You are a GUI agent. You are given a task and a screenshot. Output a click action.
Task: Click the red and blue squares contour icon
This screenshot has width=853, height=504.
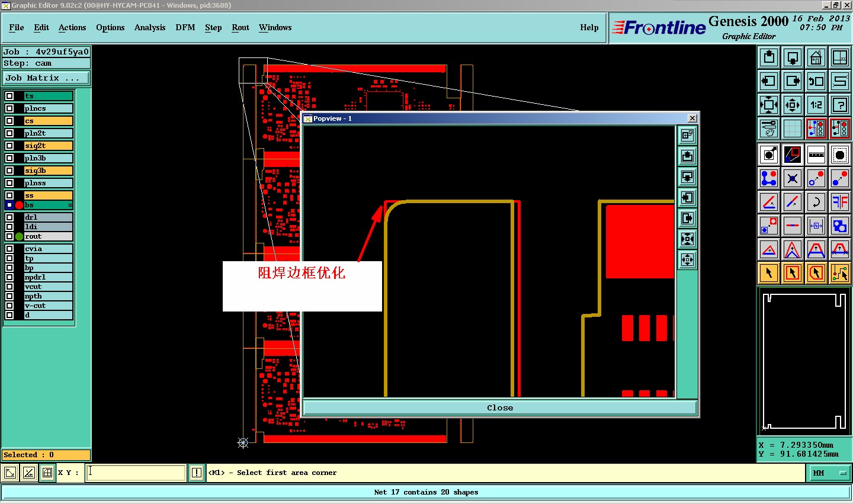coord(793,155)
